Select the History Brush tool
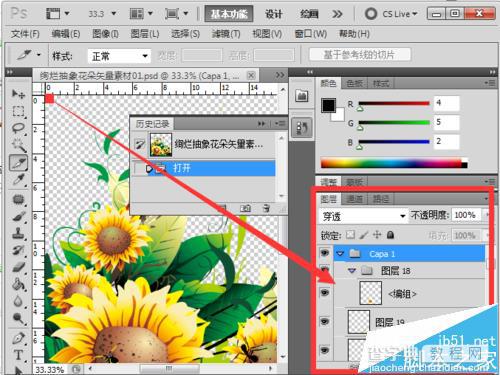The width and height of the screenshot is (500, 375). 18,250
